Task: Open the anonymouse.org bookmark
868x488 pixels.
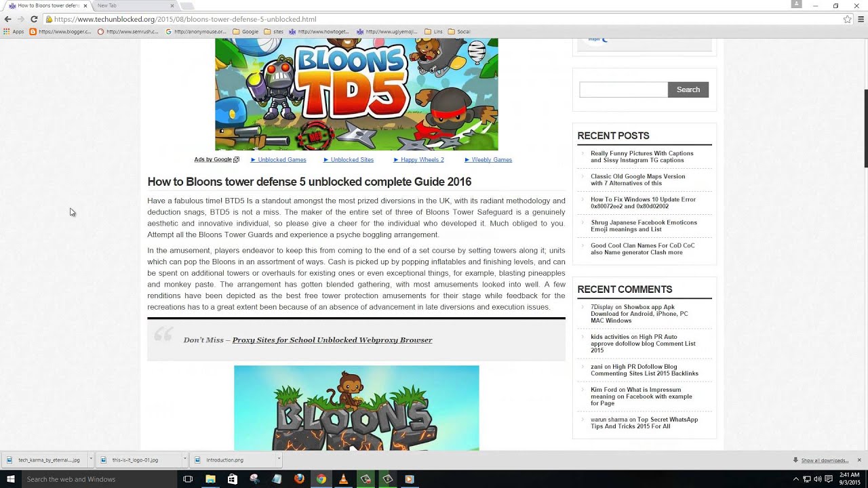Action: 196,31
